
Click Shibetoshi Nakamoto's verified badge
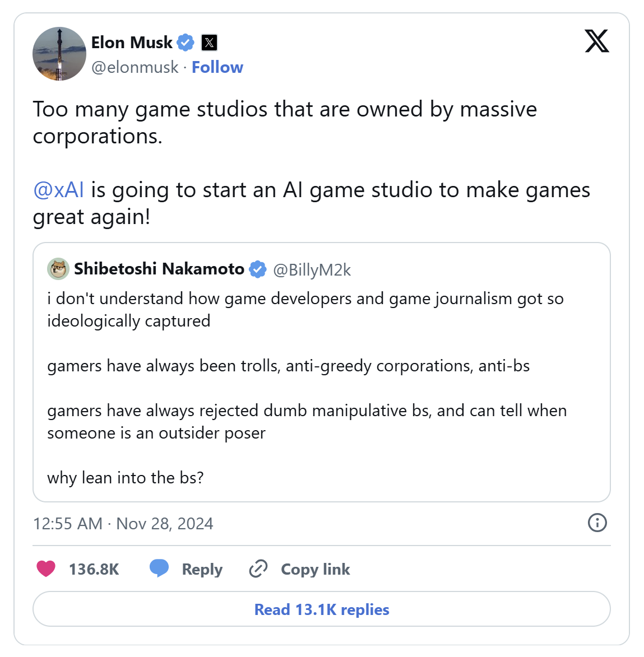point(258,269)
